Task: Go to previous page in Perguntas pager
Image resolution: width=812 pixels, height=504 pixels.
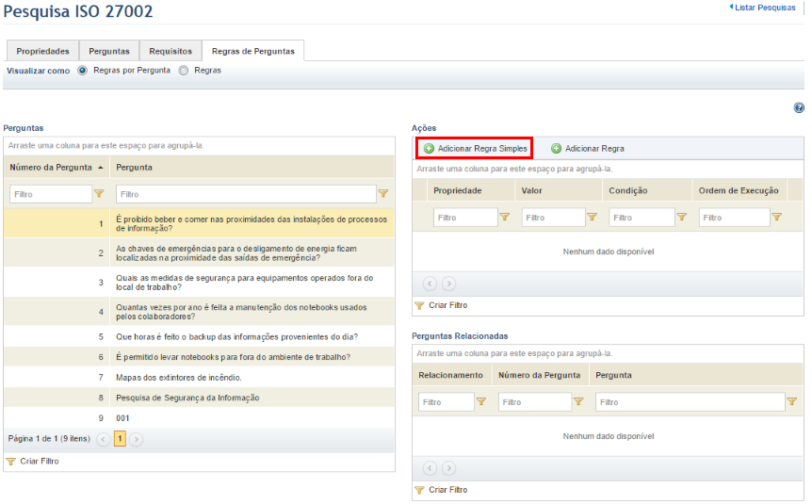Action: [x=104, y=439]
